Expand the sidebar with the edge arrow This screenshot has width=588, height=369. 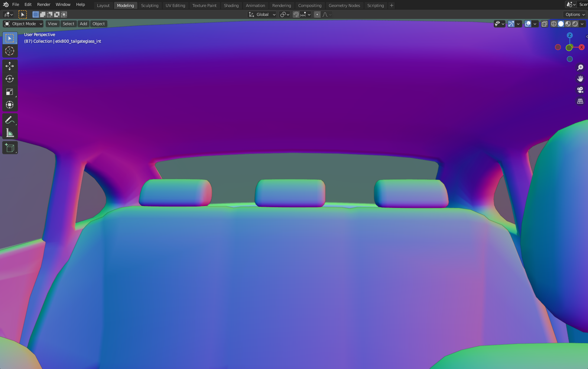tap(587, 36)
